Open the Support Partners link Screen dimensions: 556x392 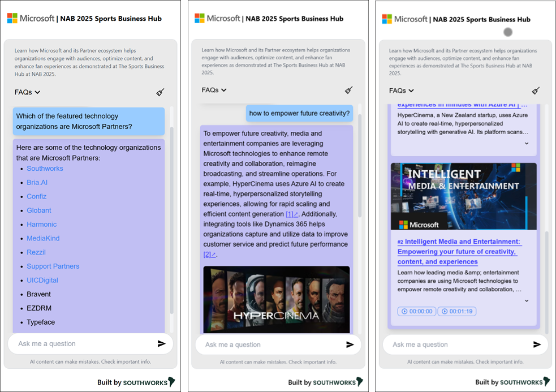[53, 266]
